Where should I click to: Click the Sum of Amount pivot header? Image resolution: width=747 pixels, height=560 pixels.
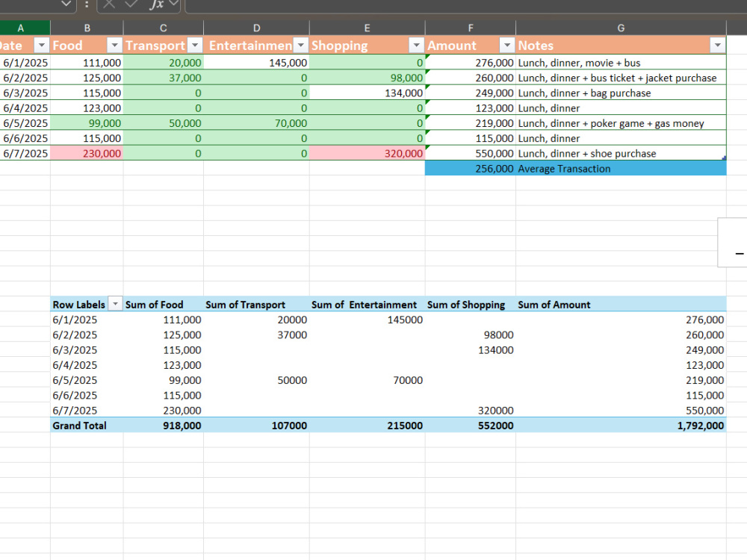(x=621, y=305)
